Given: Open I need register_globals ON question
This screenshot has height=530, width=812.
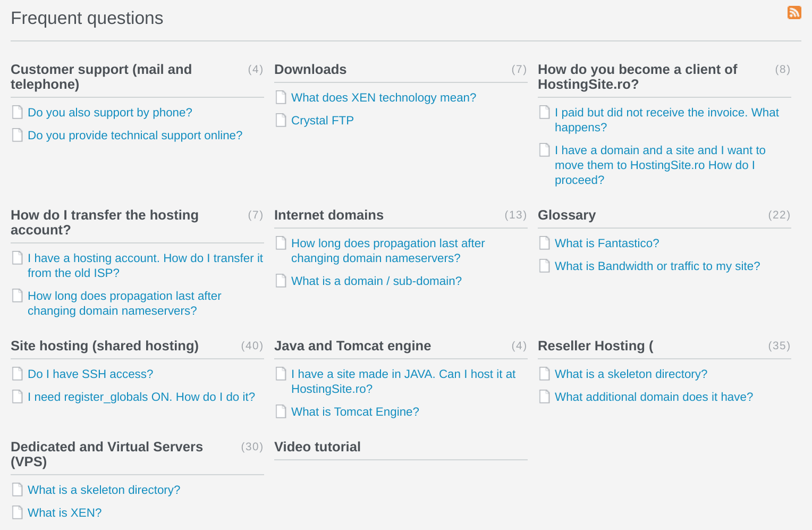Looking at the screenshot, I should pyautogui.click(x=141, y=397).
